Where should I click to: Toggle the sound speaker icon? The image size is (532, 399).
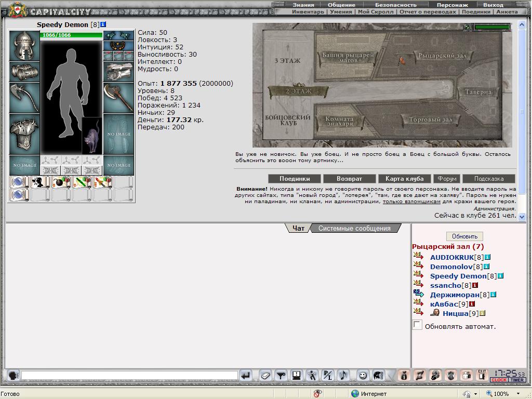343,375
